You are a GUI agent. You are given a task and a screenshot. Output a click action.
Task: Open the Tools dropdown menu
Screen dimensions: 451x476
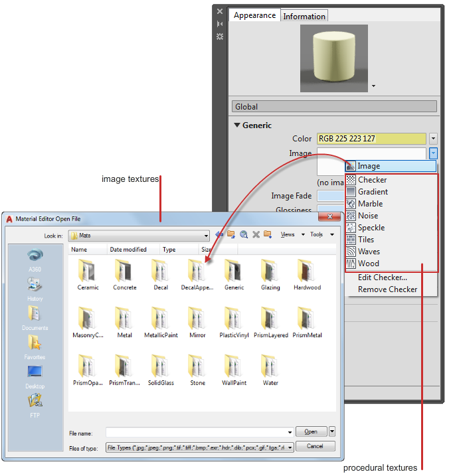point(322,234)
